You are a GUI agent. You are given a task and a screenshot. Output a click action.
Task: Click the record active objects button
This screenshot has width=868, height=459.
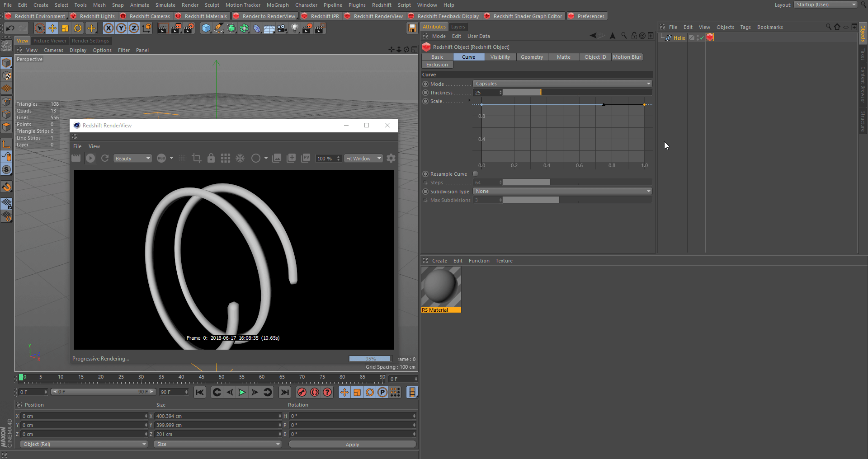click(302, 392)
